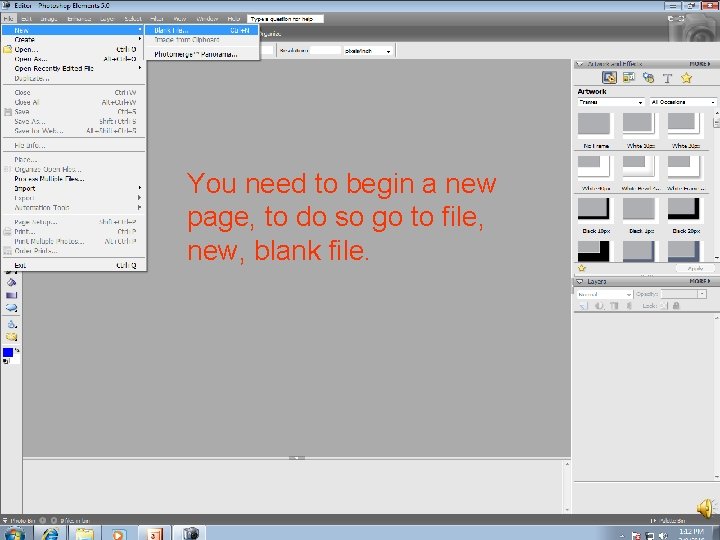Image resolution: width=720 pixels, height=540 pixels.
Task: Open the Enhance menu in menu bar
Action: [x=79, y=19]
